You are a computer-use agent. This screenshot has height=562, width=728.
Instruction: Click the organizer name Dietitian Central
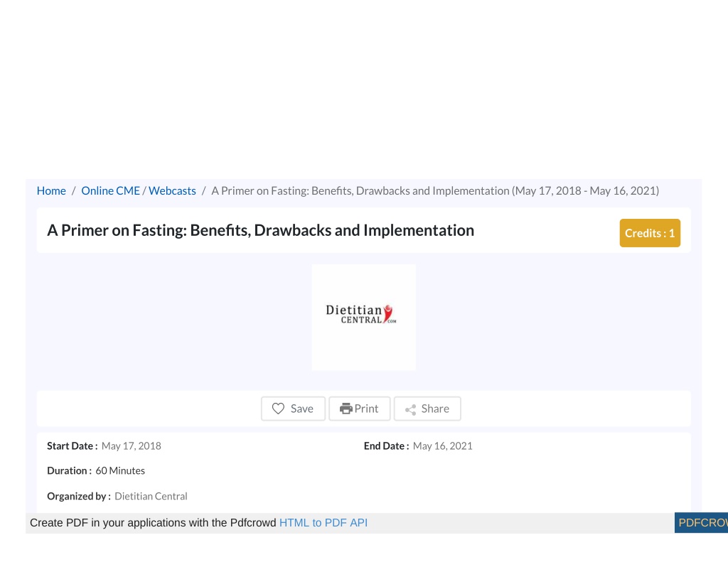coord(151,496)
